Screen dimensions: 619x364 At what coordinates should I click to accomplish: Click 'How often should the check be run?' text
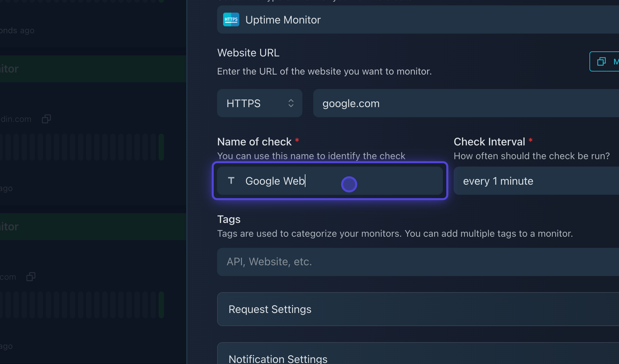tap(532, 156)
